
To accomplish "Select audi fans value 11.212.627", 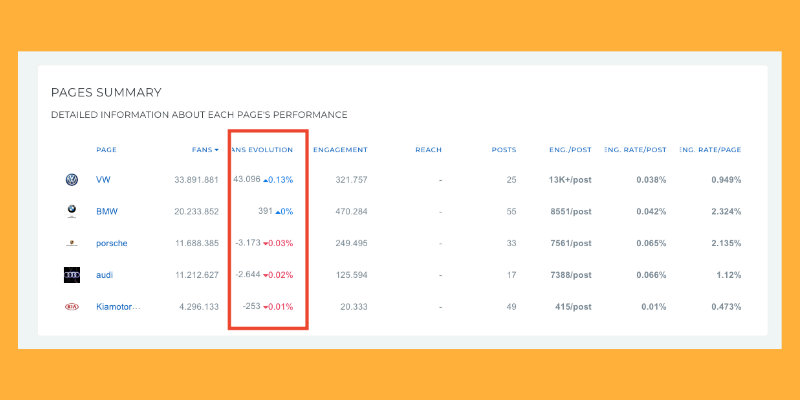I will [197, 275].
